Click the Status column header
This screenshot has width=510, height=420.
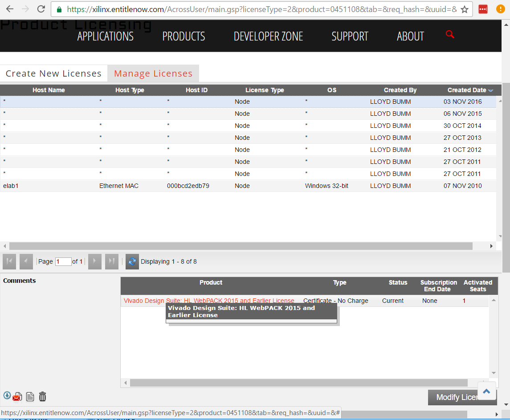[x=398, y=282]
